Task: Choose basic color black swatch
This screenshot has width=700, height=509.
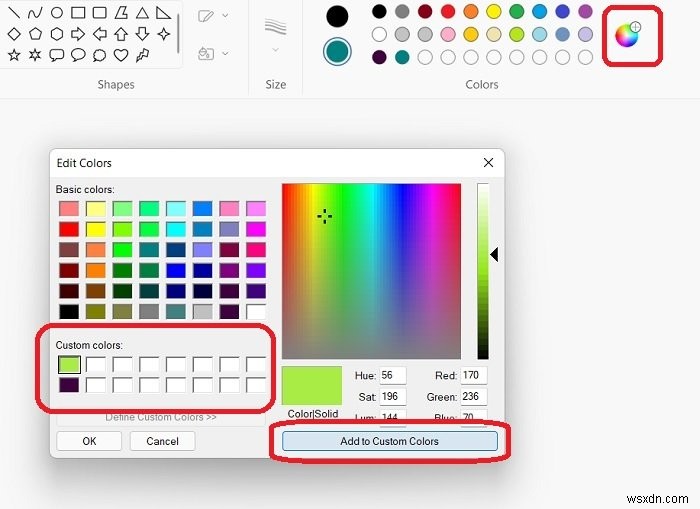Action: point(69,311)
